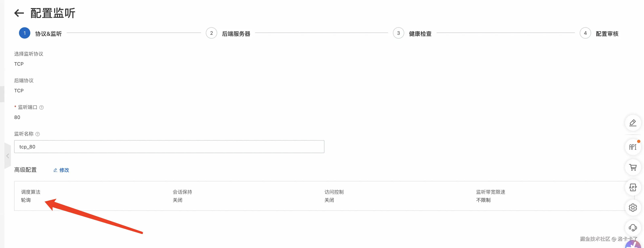Open the settings gear floating icon
The width and height of the screenshot is (644, 248).
632,207
